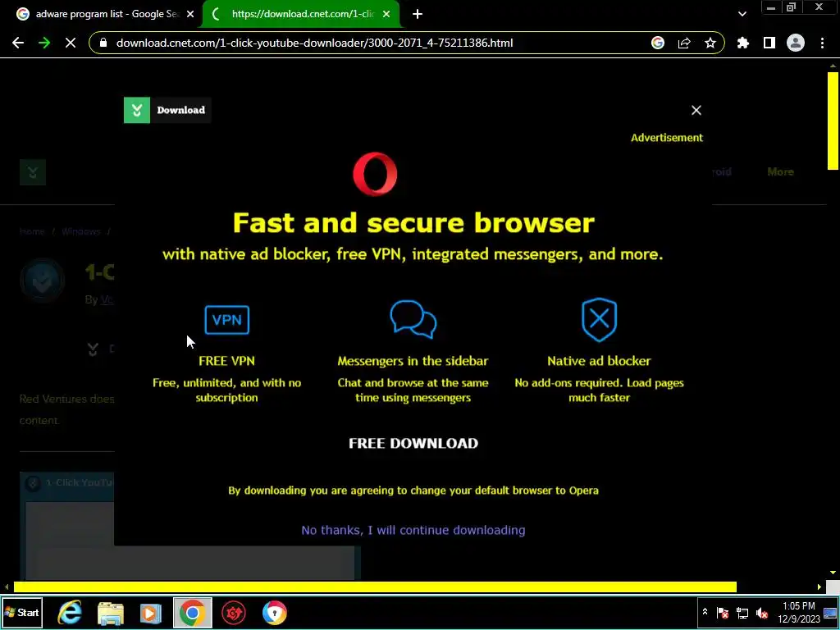Click the Native ad blocker shield icon
The image size is (840, 630).
tap(599, 320)
